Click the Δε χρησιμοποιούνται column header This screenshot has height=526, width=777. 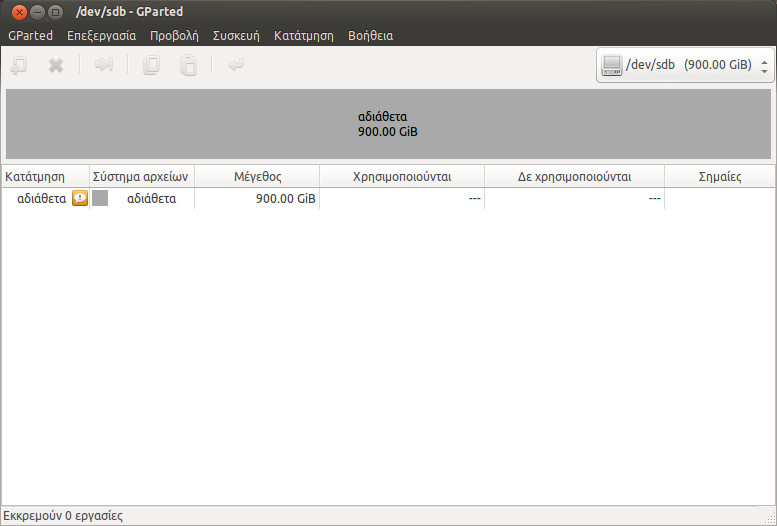(574, 176)
